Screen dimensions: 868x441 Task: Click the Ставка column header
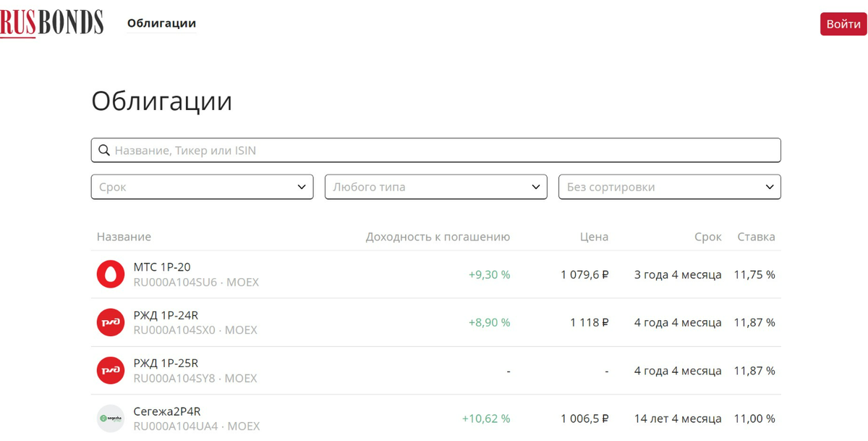756,236
